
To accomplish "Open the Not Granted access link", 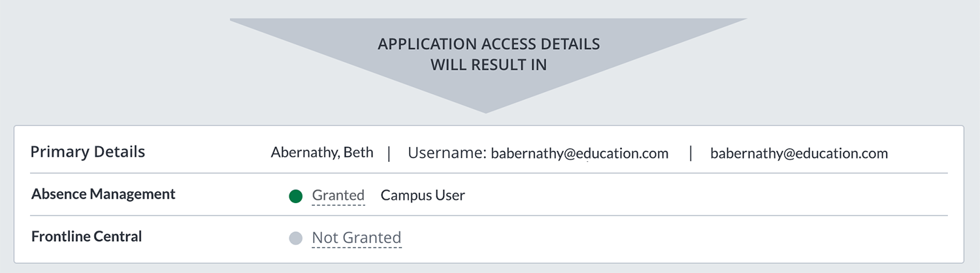I will (x=356, y=238).
